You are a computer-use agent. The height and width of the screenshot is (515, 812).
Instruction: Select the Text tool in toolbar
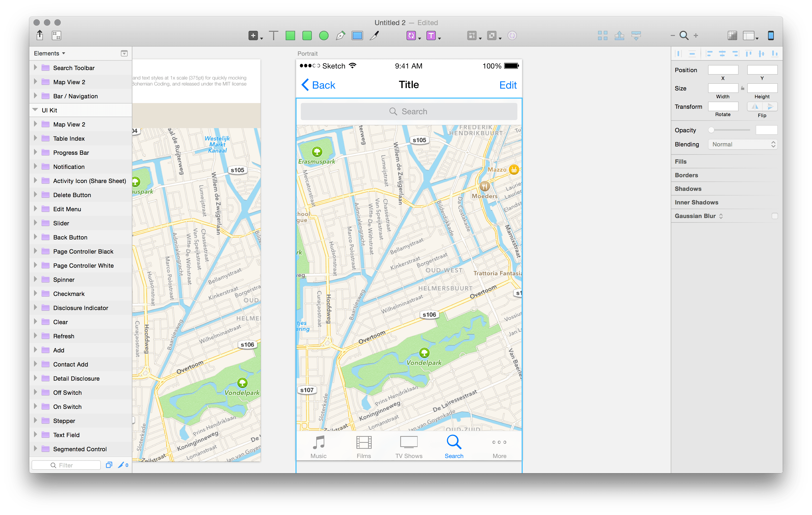pos(273,36)
